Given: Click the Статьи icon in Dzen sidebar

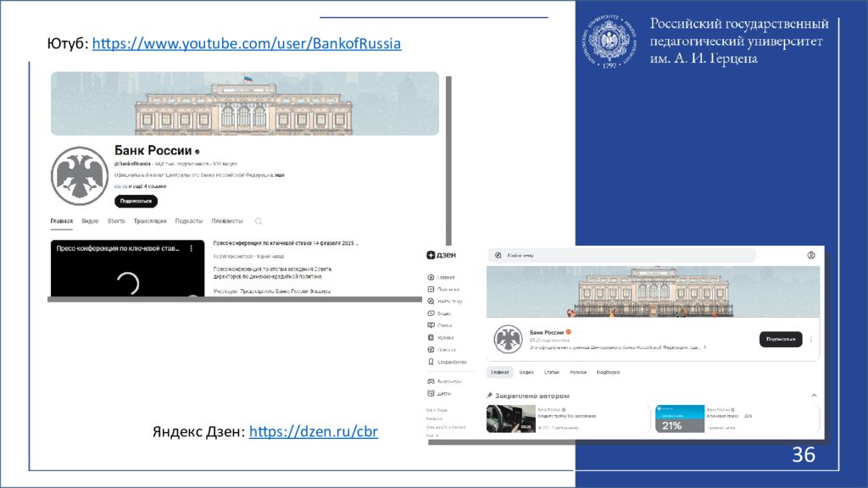Looking at the screenshot, I should point(431,325).
